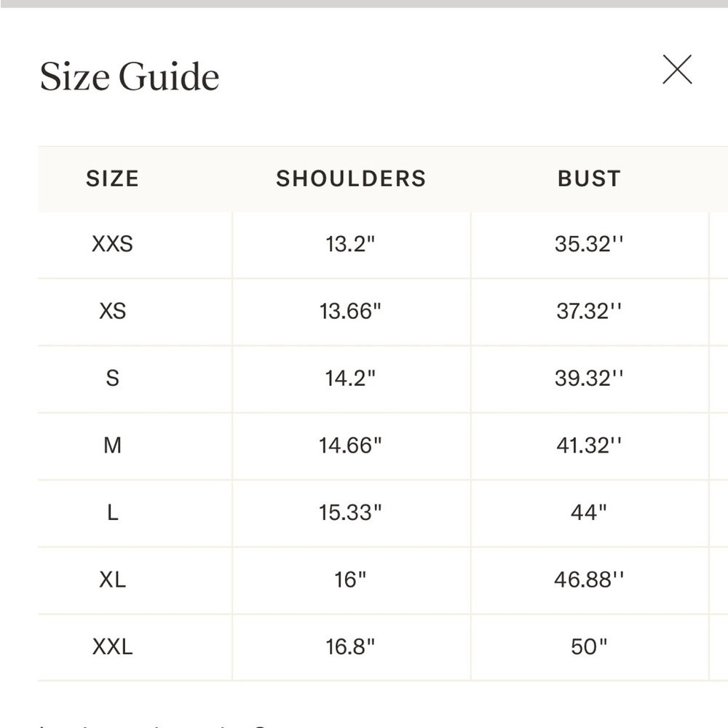The height and width of the screenshot is (728, 728).
Task: Click the XXS size row label
Action: [112, 244]
